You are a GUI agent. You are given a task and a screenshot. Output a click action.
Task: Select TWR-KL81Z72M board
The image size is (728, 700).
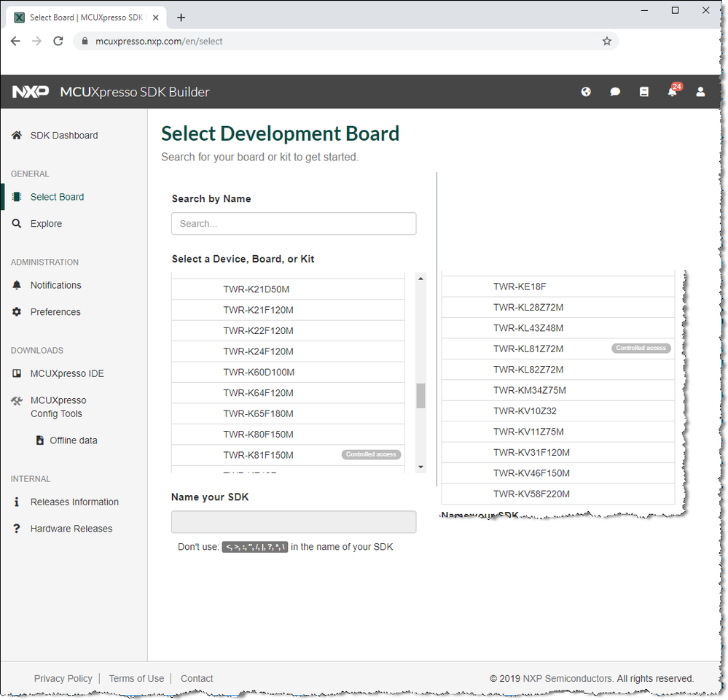point(558,349)
